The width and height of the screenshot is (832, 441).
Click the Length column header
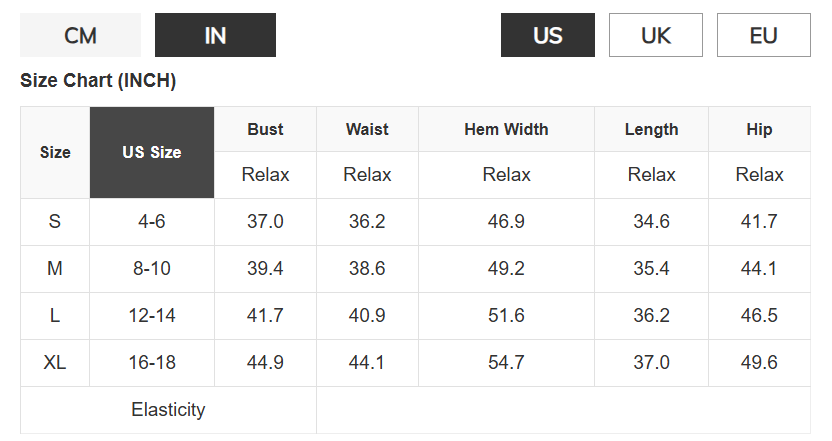pos(652,129)
